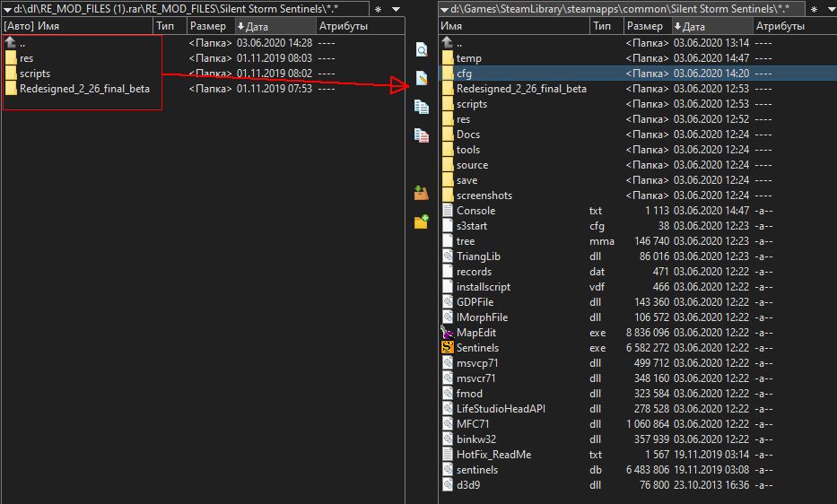Sort the left panel by the Размер column
Image resolution: width=837 pixels, height=504 pixels.
click(211, 26)
